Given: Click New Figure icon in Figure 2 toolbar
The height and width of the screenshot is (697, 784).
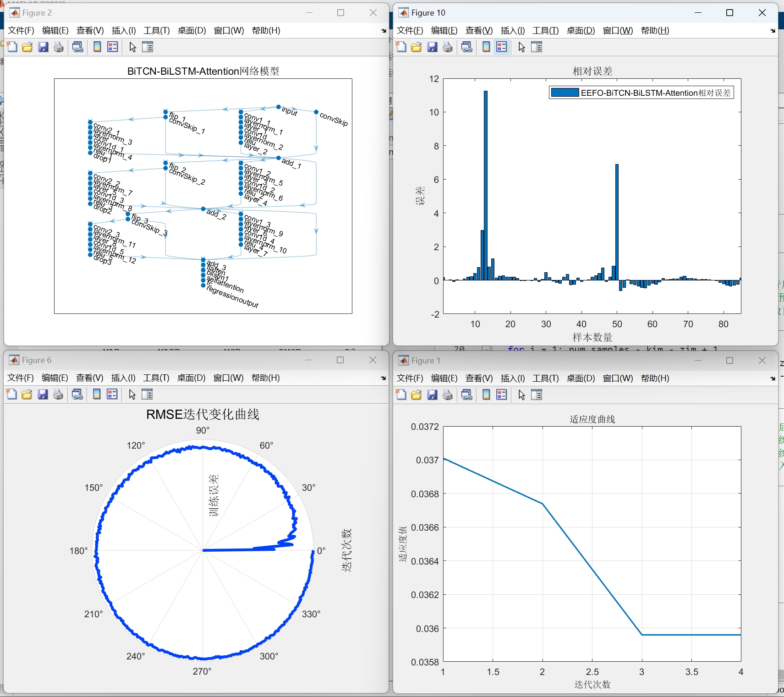Looking at the screenshot, I should pyautogui.click(x=12, y=47).
